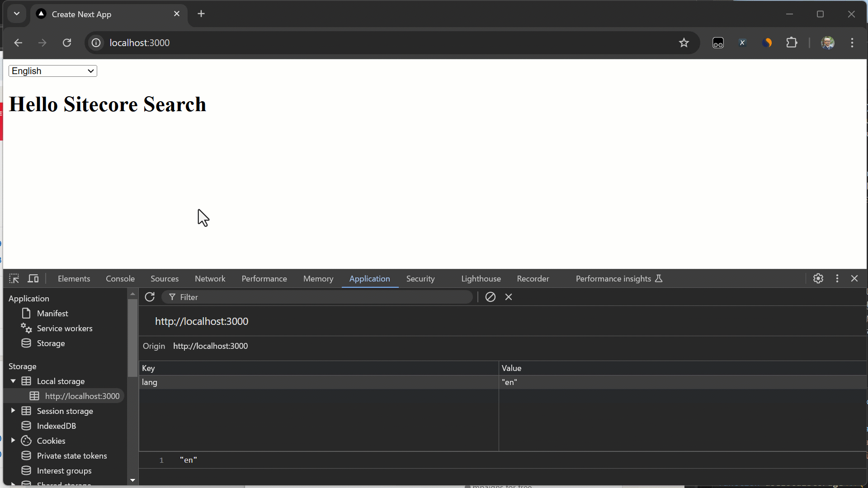Image resolution: width=868 pixels, height=488 pixels.
Task: Select the IndexedDB storage item
Action: point(56,426)
